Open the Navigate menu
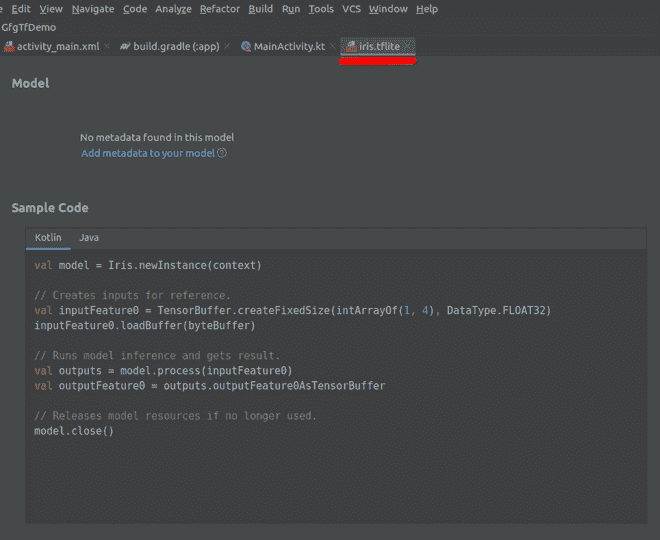The height and width of the screenshot is (540, 660). [93, 9]
